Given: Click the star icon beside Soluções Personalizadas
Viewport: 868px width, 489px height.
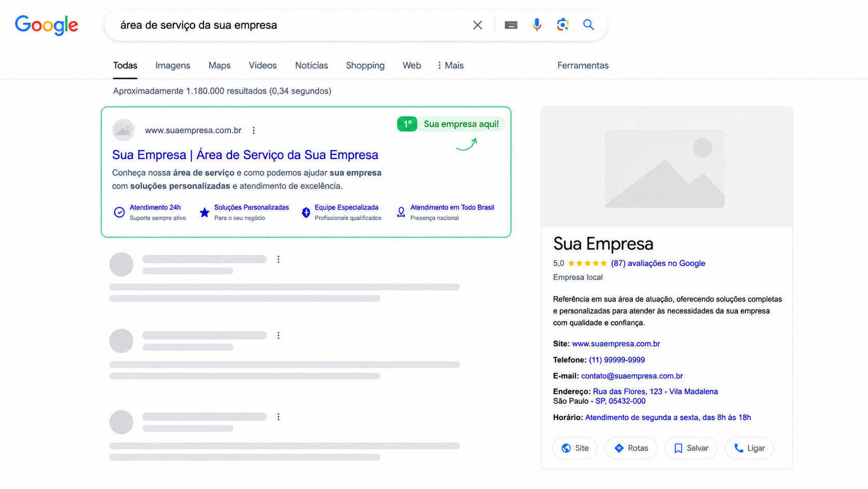Looking at the screenshot, I should (x=205, y=212).
